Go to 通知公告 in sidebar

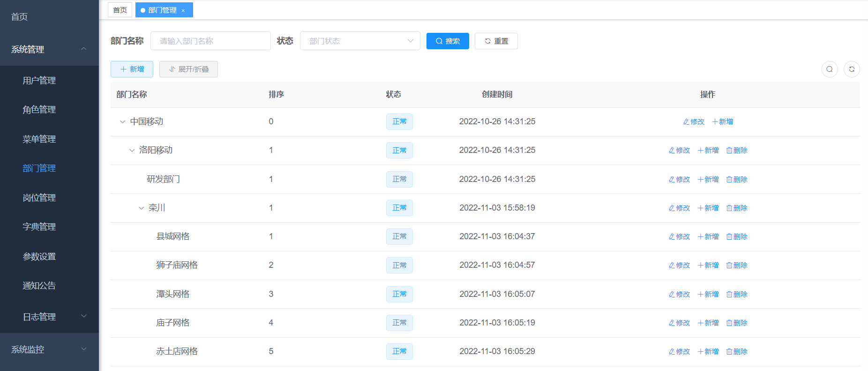pyautogui.click(x=49, y=285)
